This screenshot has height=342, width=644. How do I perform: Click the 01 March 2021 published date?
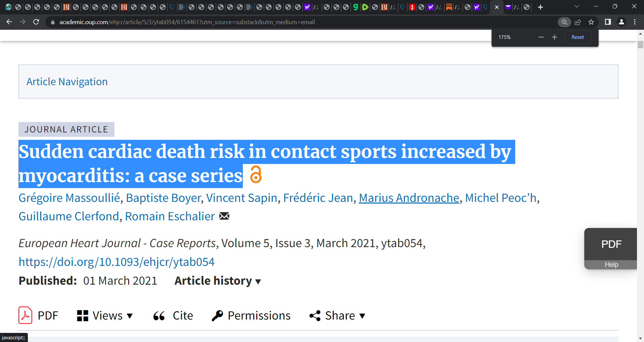(120, 281)
